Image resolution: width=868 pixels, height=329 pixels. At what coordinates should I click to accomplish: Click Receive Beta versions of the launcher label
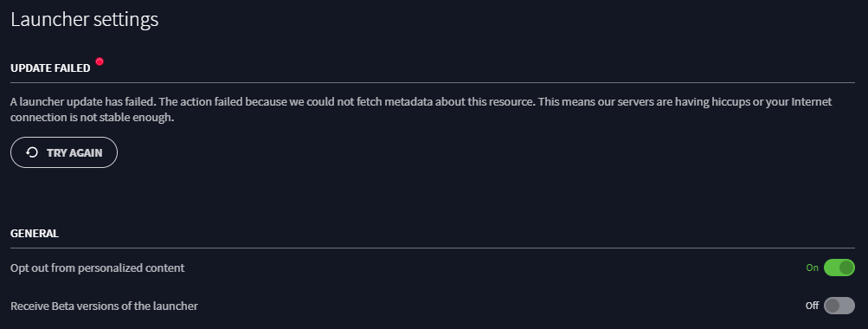104,306
